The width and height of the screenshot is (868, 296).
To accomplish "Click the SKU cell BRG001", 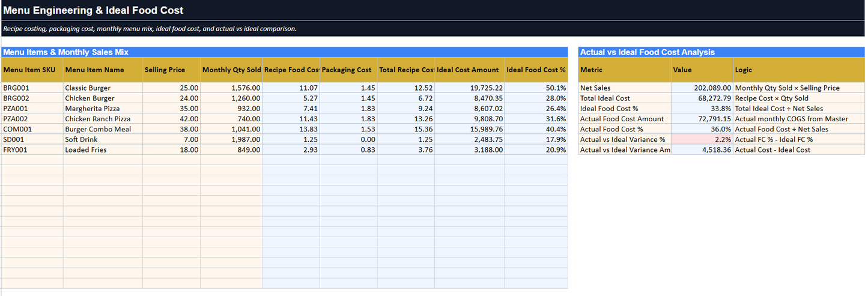I will click(32, 88).
